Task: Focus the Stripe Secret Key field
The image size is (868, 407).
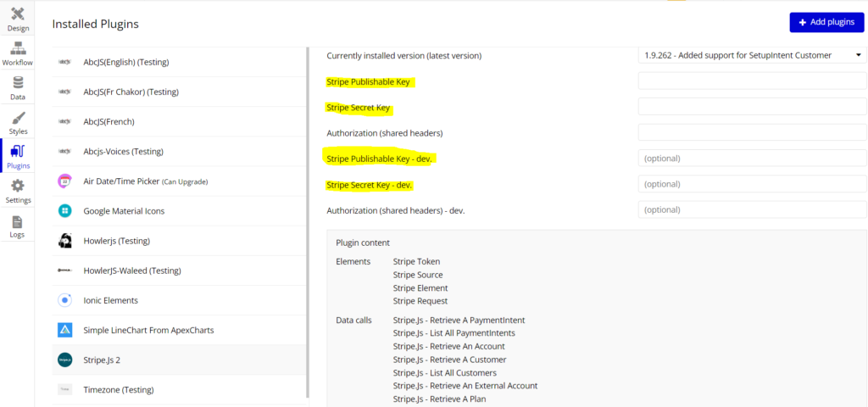Action: click(x=753, y=106)
